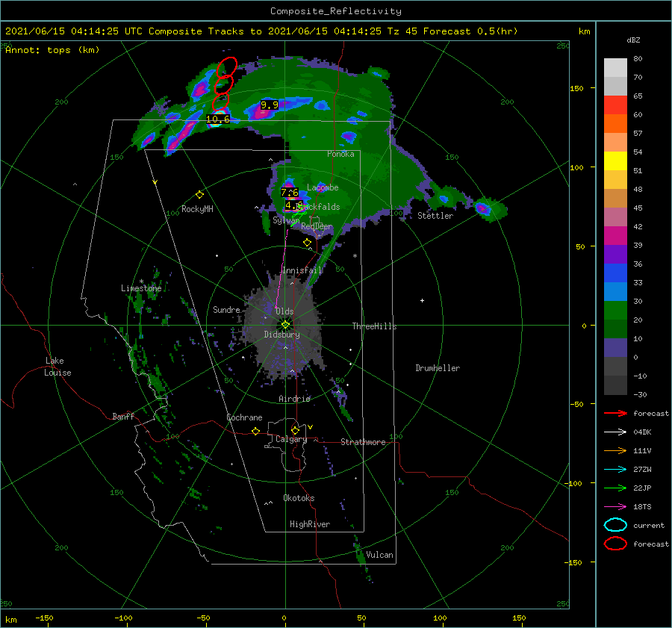672x628 pixels.
Task: Select the 10.6 storm top annotation
Action: 218,119
